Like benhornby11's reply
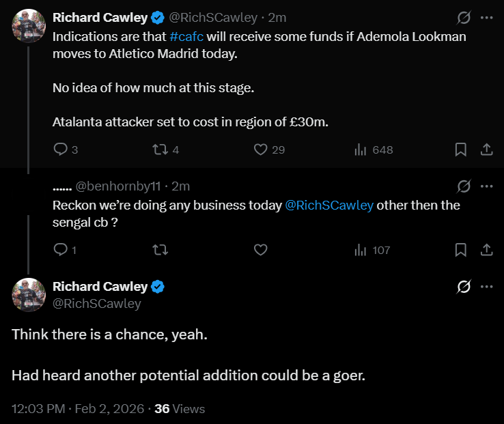 (x=260, y=250)
